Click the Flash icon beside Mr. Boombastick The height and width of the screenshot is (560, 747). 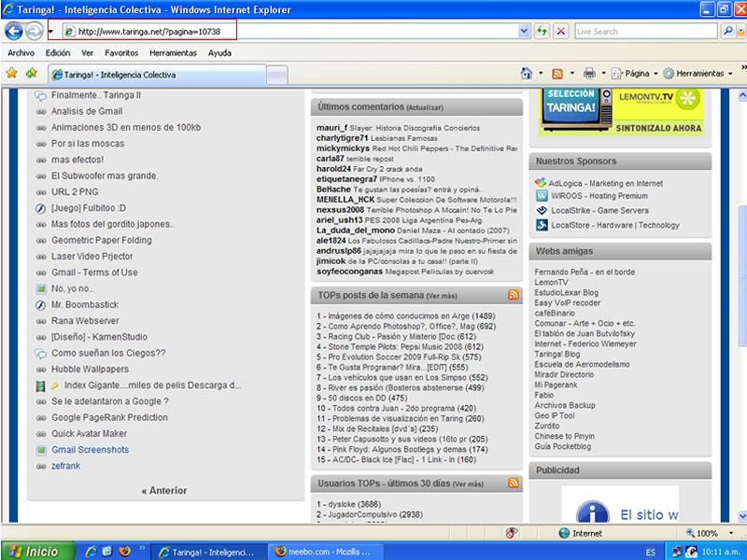[40, 305]
